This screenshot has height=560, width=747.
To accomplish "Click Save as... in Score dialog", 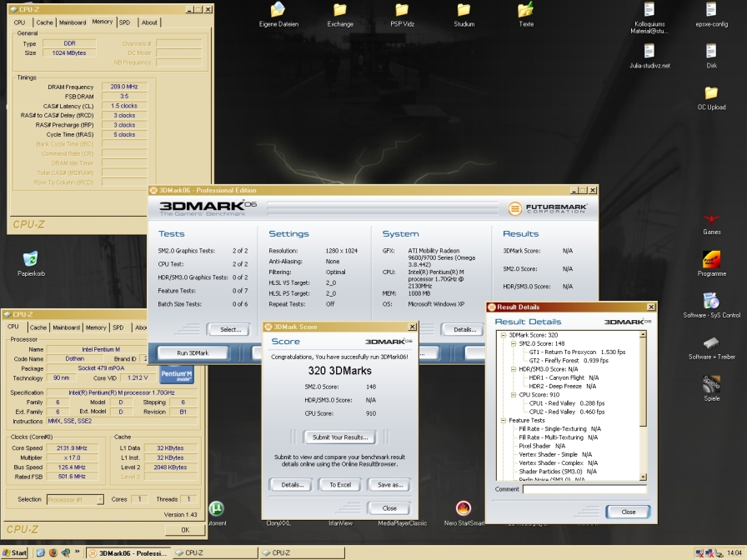I will [389, 485].
